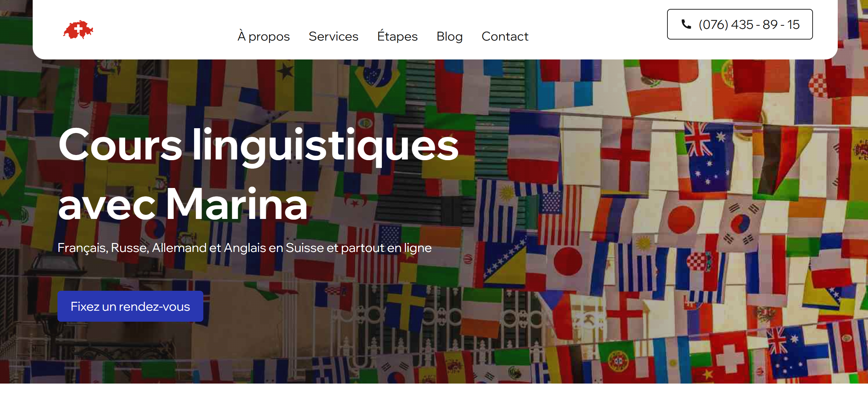
Task: Select the Français, Russe, Allemand subtitle text
Action: click(244, 248)
